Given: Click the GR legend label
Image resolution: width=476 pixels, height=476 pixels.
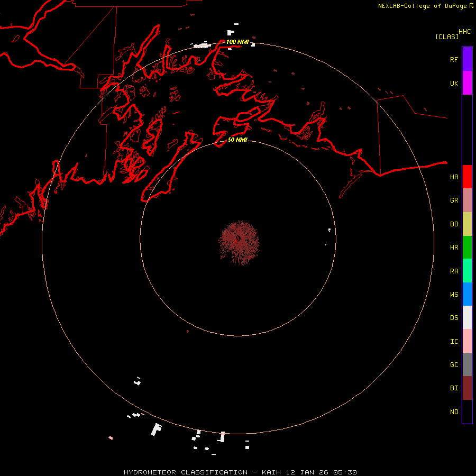Looking at the screenshot, I should click(x=454, y=200).
